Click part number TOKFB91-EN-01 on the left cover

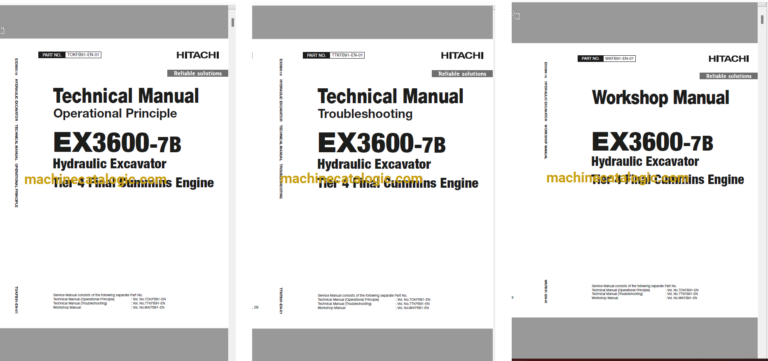pos(83,55)
